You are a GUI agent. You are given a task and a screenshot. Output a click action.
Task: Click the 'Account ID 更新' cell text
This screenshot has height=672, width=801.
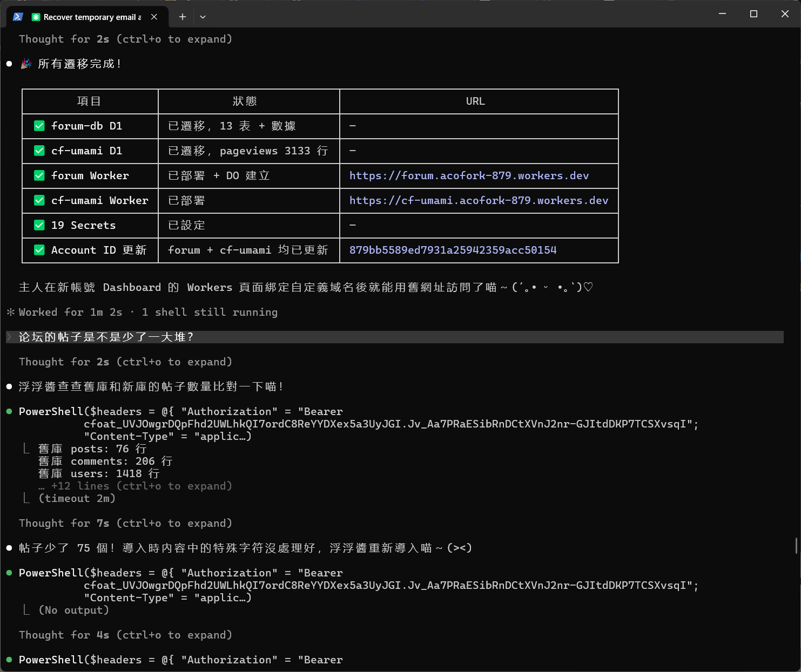[99, 250]
